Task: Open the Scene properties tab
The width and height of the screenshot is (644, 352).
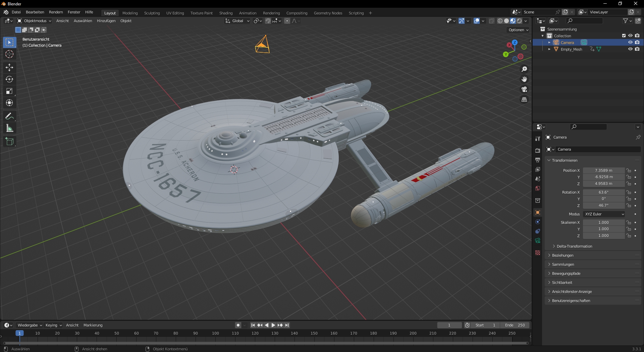Action: click(x=538, y=179)
